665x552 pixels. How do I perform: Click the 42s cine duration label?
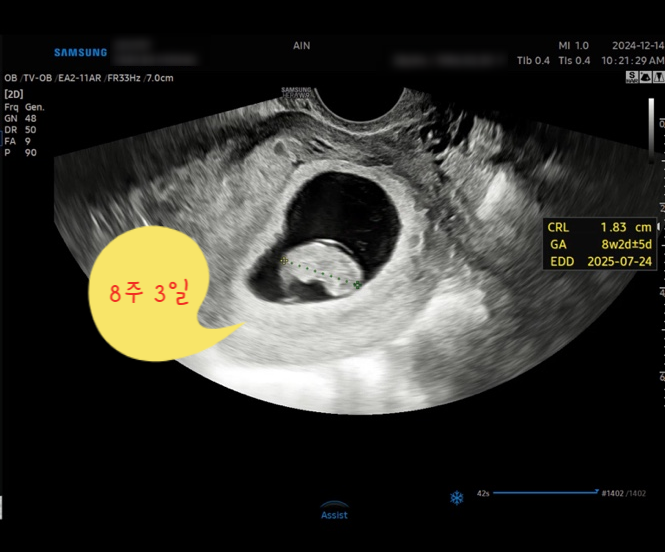483,493
